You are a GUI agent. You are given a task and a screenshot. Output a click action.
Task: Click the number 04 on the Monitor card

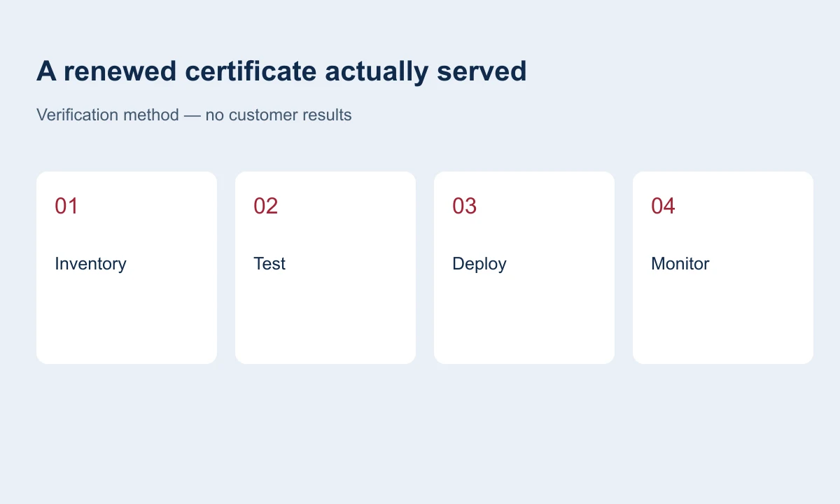coord(663,206)
